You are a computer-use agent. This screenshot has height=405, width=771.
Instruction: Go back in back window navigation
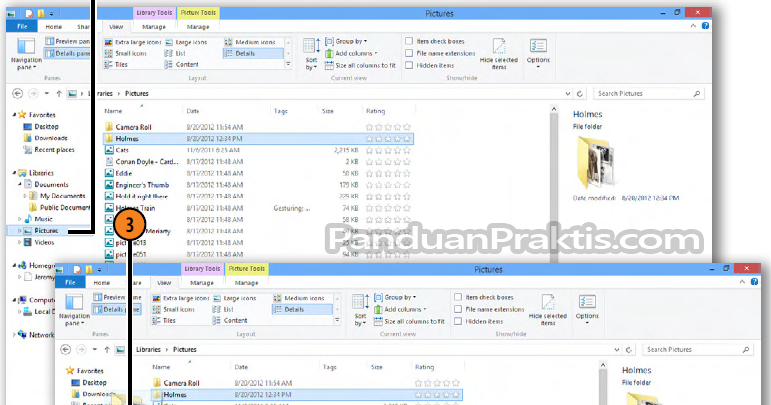tap(18, 93)
